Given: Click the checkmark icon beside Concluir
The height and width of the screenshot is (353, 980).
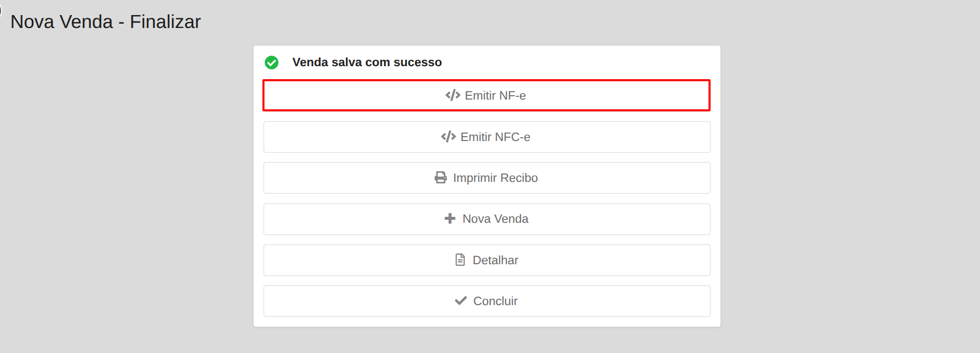Looking at the screenshot, I should (x=461, y=301).
